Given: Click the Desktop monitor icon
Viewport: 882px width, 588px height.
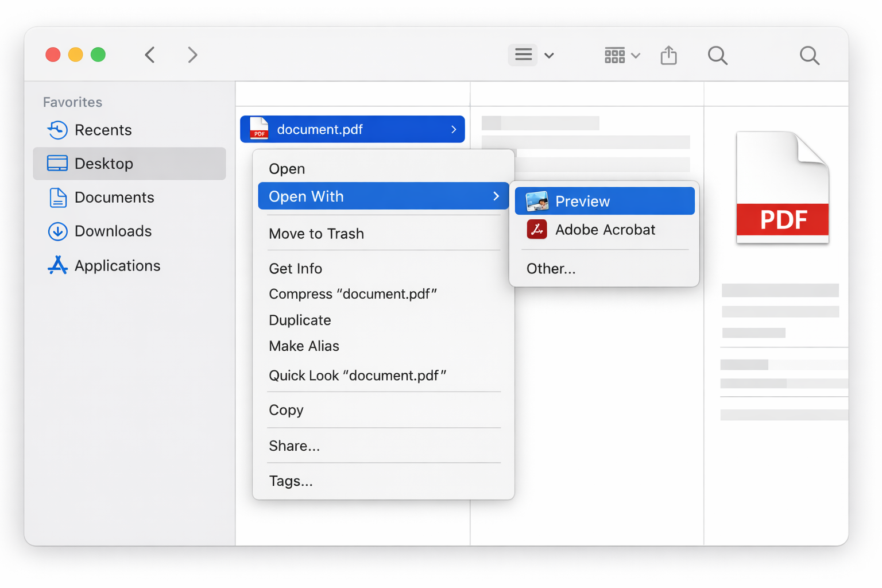Looking at the screenshot, I should click(x=57, y=164).
